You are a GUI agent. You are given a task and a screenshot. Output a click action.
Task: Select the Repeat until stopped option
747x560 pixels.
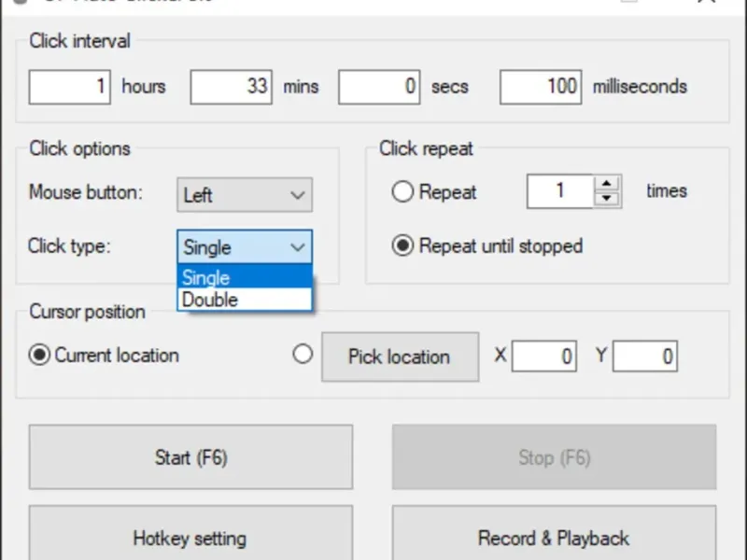[x=402, y=246]
